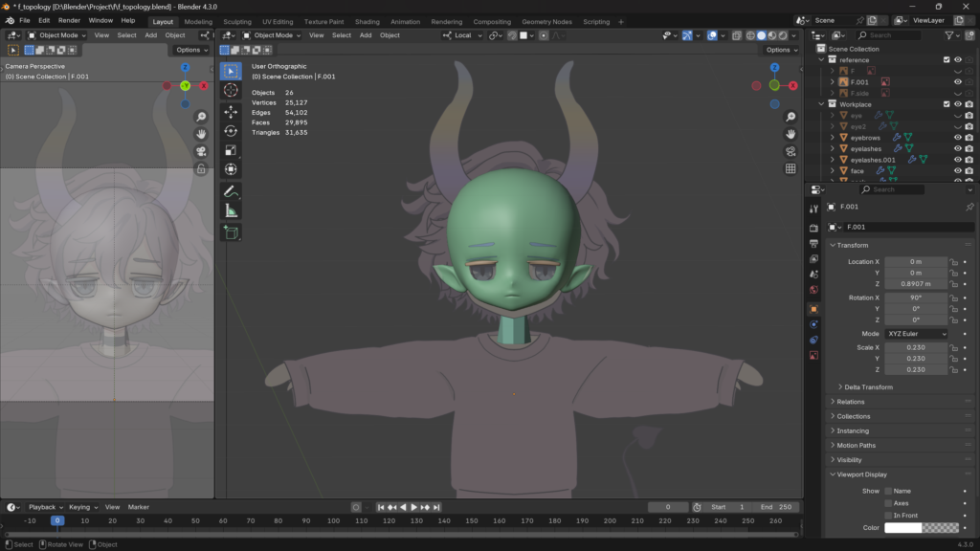The width and height of the screenshot is (980, 551).
Task: Hide the eyebrows object in the outliner
Action: coord(957,137)
